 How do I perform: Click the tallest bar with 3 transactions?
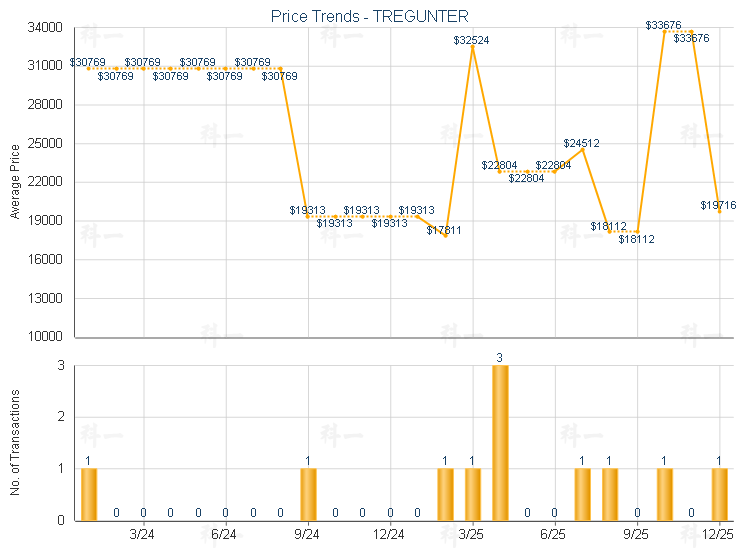click(500, 442)
